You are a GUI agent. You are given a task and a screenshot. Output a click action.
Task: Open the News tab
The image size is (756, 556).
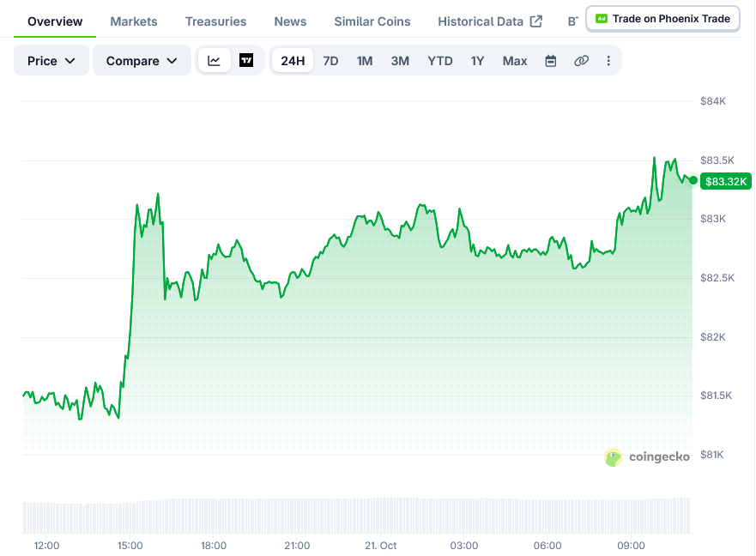click(290, 21)
